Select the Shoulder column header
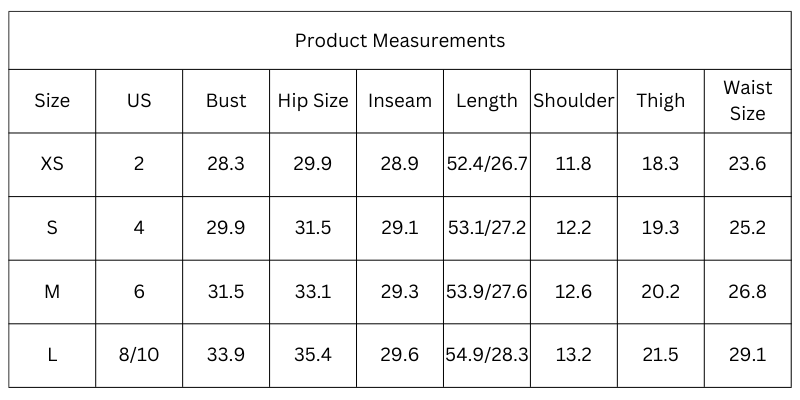The width and height of the screenshot is (800, 400). pyautogui.click(x=574, y=101)
